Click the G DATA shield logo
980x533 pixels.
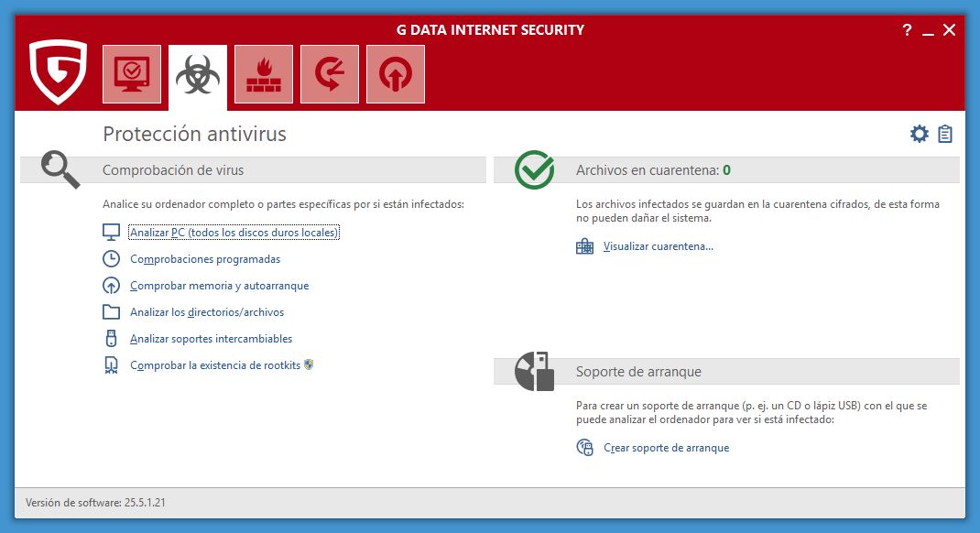click(x=58, y=71)
